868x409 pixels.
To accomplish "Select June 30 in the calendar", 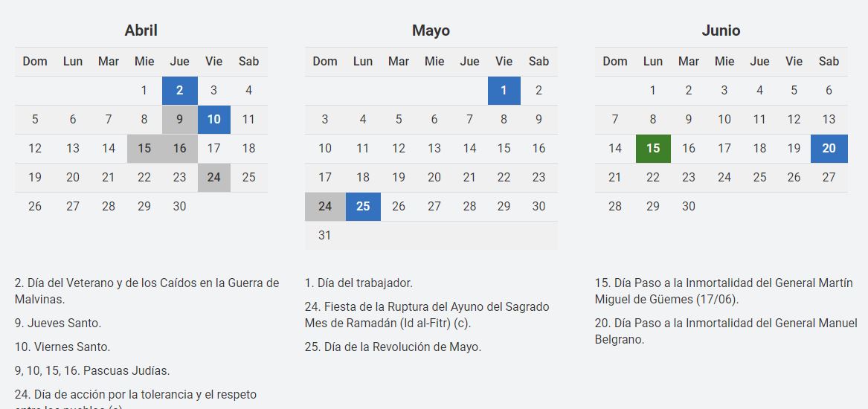I will pyautogui.click(x=689, y=207).
